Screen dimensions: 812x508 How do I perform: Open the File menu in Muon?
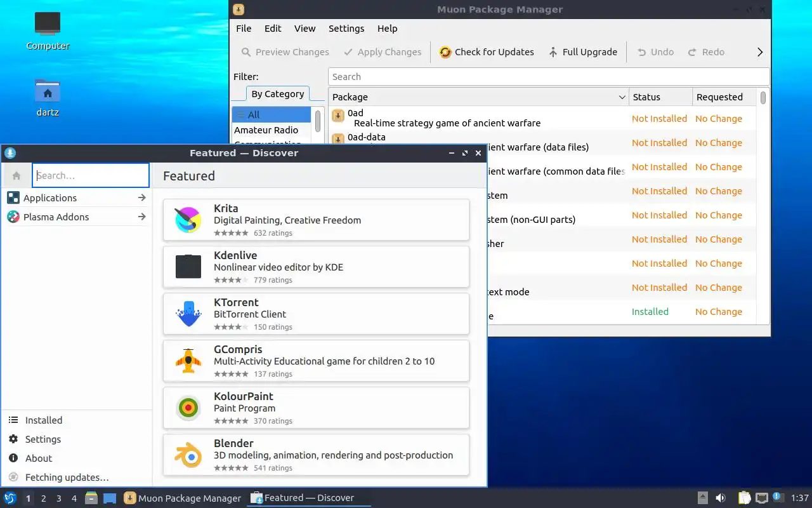(244, 29)
